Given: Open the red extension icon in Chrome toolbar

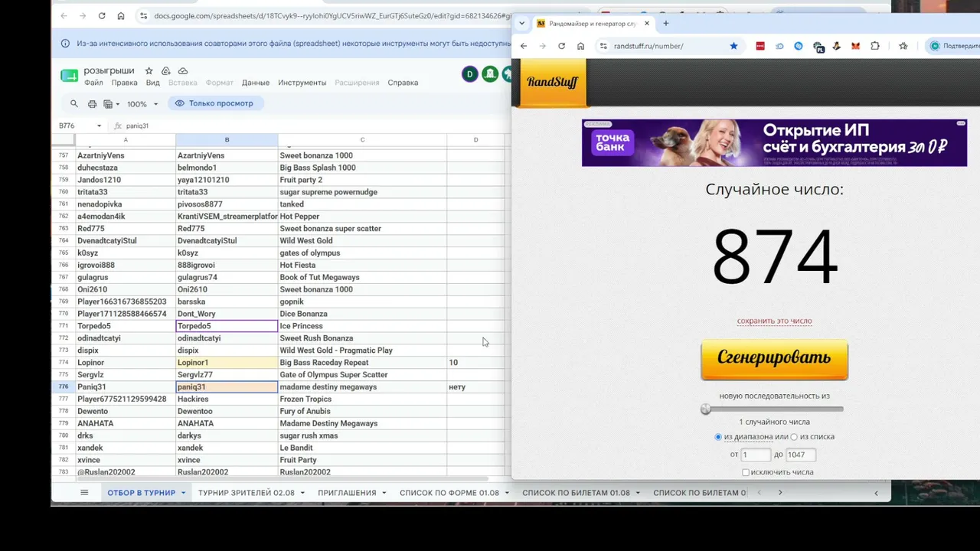Looking at the screenshot, I should (760, 46).
